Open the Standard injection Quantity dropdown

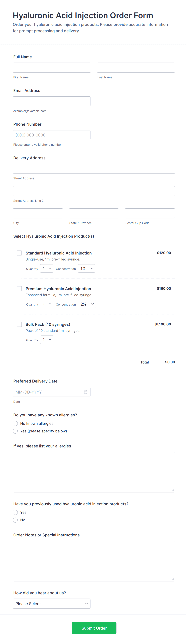tap(47, 268)
